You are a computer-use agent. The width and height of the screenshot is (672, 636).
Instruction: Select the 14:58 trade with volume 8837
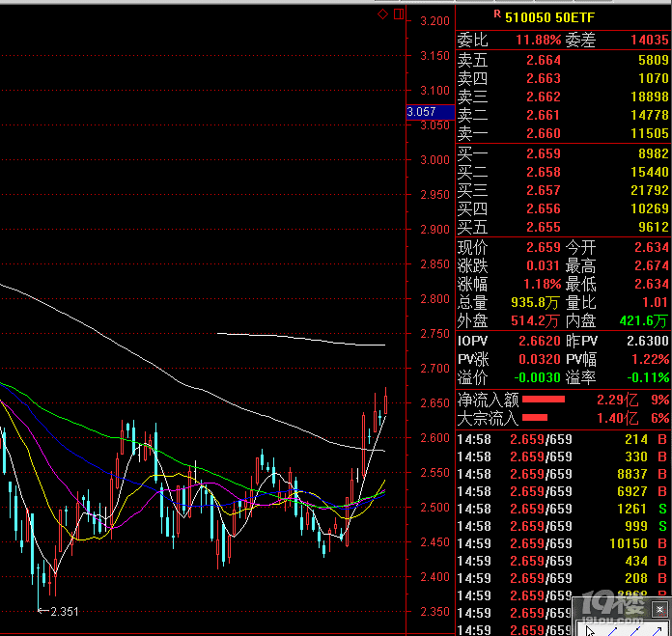coord(563,474)
